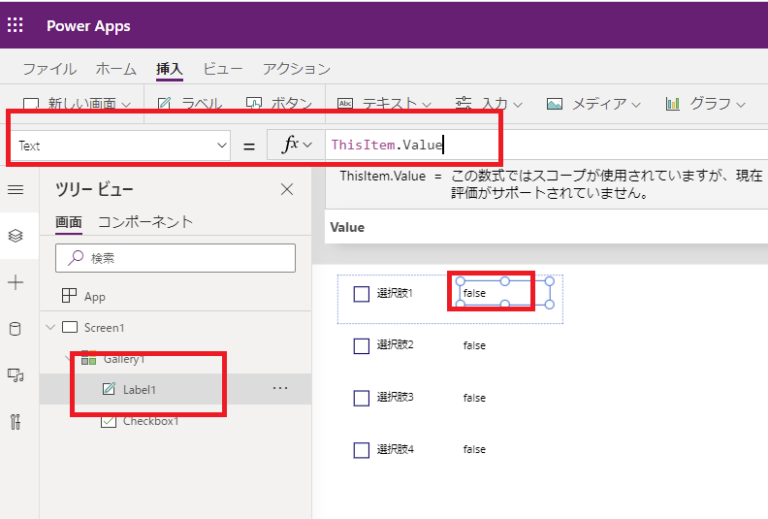Open the data source cylinder icon in sidebar

tap(16, 329)
